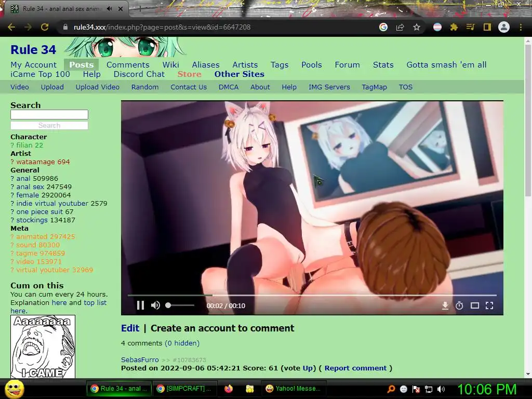532x399 pixels.
Task: Switch to SIMPCRAFT Chrome taskbar window
Action: click(184, 389)
